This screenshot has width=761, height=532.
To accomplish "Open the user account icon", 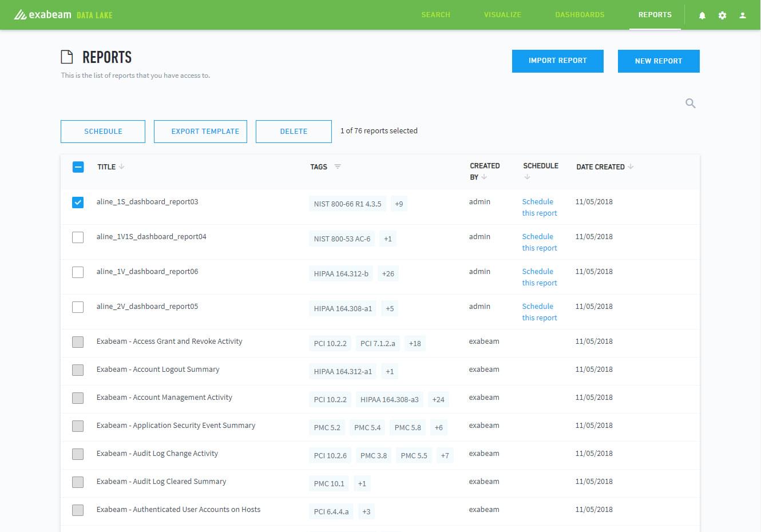I will coord(743,15).
